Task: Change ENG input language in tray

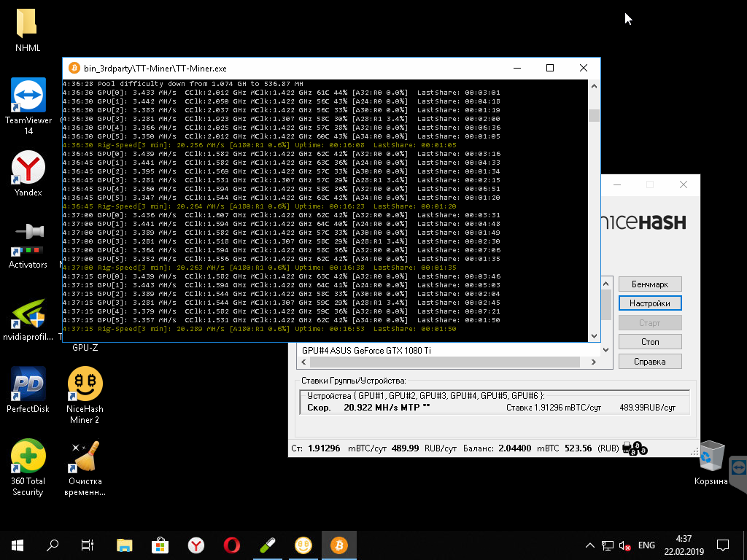Action: (x=646, y=545)
